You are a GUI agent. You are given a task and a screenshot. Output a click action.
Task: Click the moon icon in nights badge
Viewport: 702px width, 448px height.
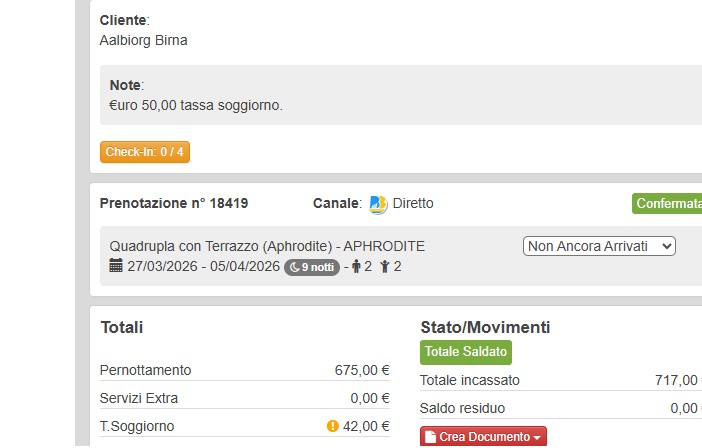point(295,267)
